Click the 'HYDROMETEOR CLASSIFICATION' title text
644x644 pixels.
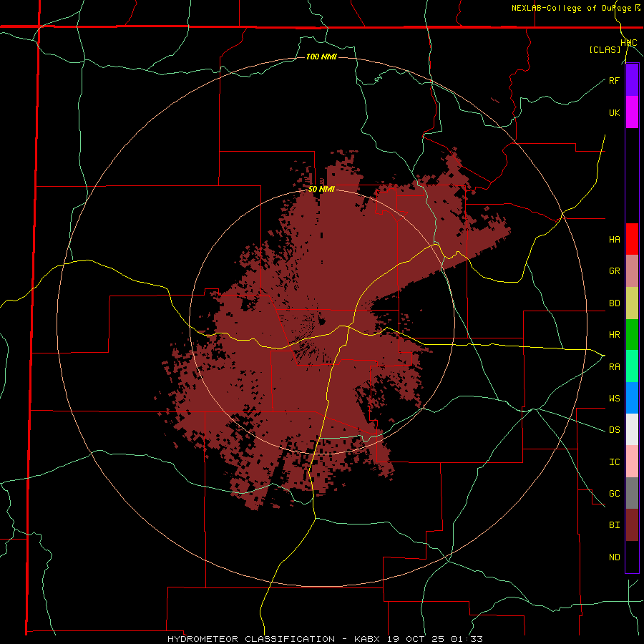tap(251, 639)
